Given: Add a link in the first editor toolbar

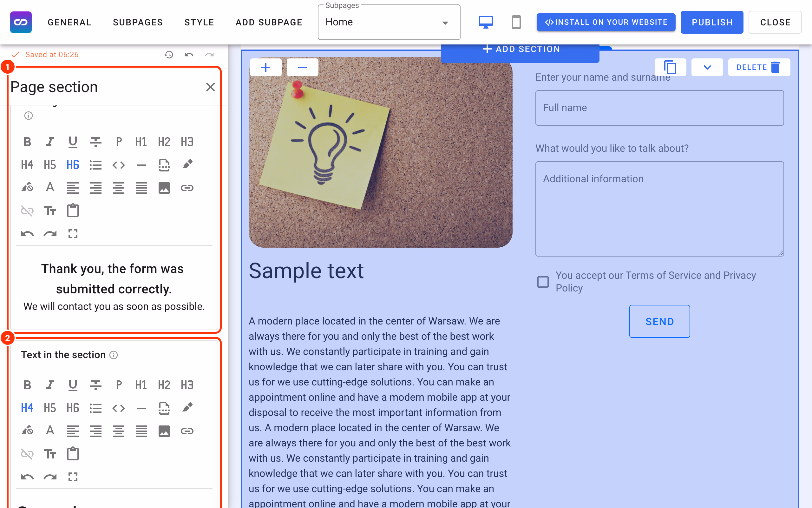Looking at the screenshot, I should [x=187, y=188].
